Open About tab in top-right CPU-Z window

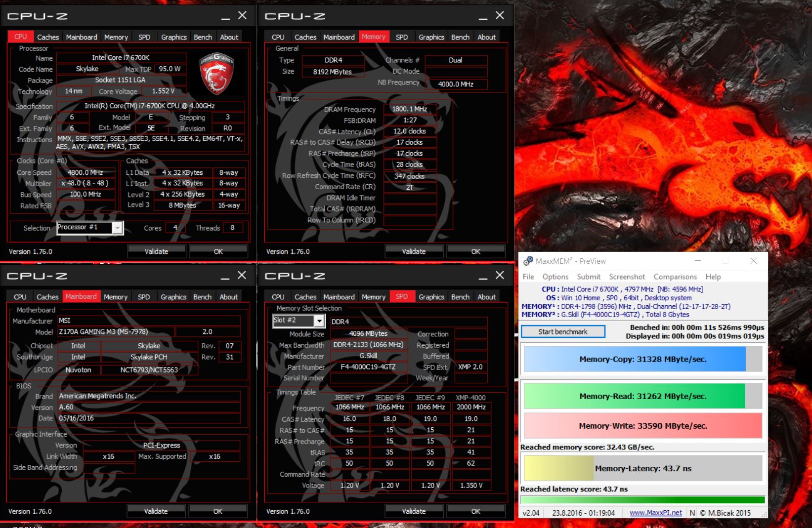[486, 37]
